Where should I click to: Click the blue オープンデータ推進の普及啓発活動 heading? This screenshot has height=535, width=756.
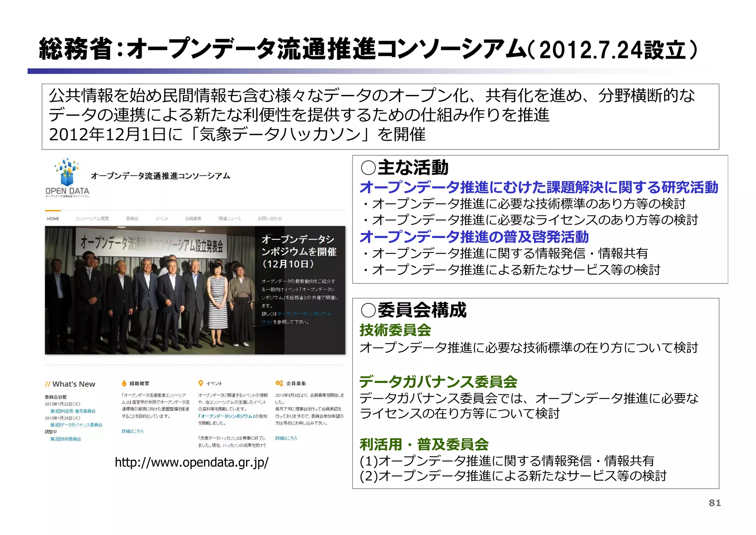[x=474, y=237]
